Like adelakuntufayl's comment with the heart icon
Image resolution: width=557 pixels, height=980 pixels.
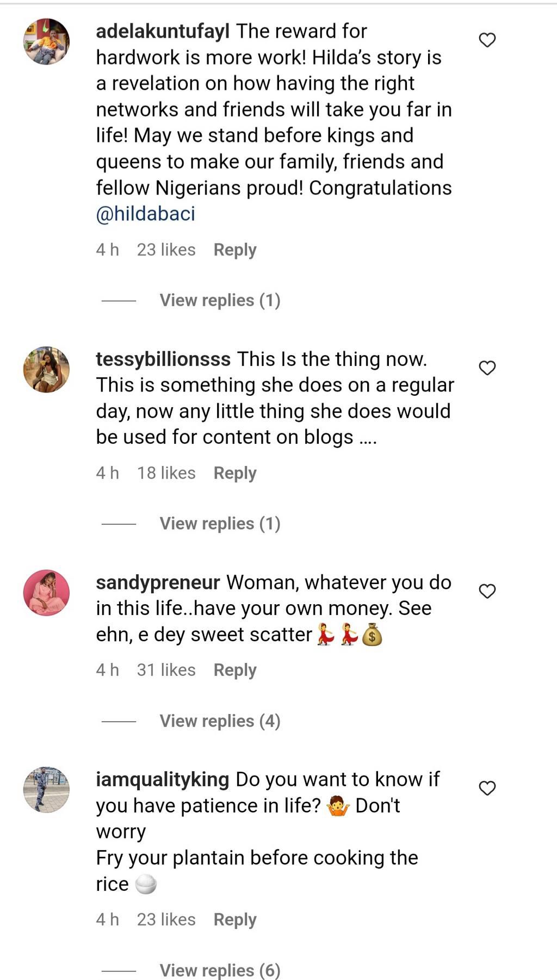487,40
